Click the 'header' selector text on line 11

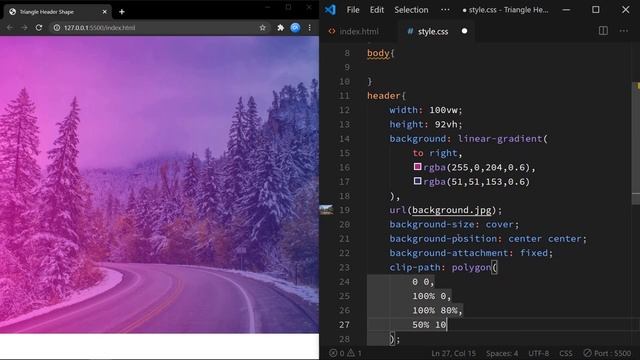click(x=384, y=96)
